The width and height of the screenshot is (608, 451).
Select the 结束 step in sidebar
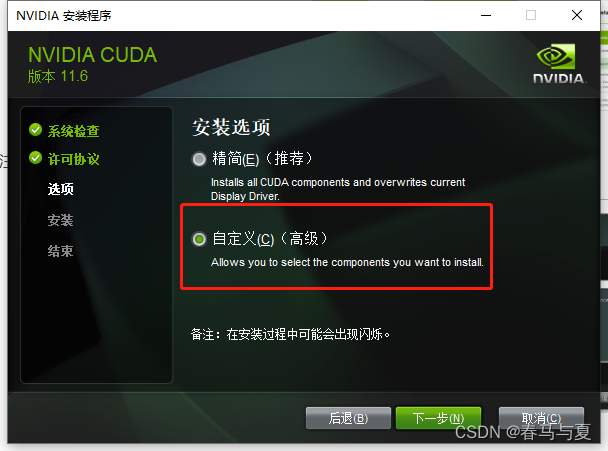60,251
